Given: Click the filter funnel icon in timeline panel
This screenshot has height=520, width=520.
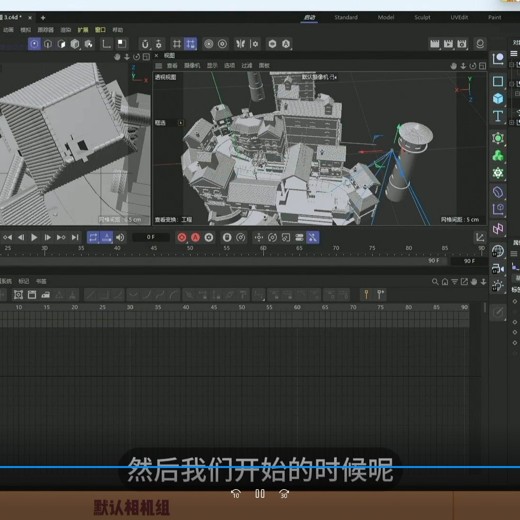Looking at the screenshot, I should (454, 282).
